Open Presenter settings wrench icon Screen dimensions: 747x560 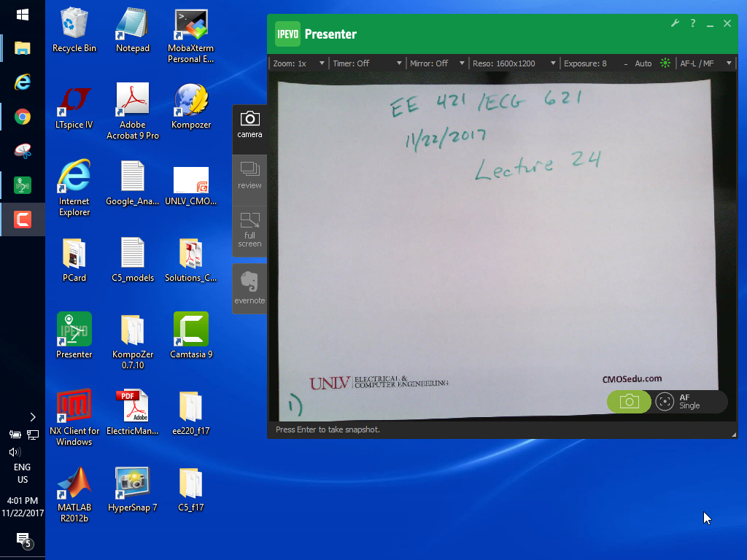click(x=675, y=23)
